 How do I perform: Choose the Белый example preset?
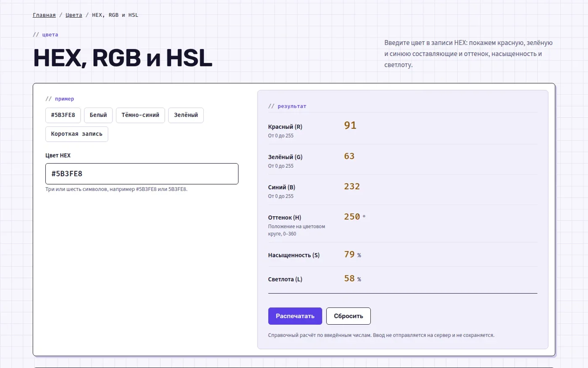click(98, 115)
